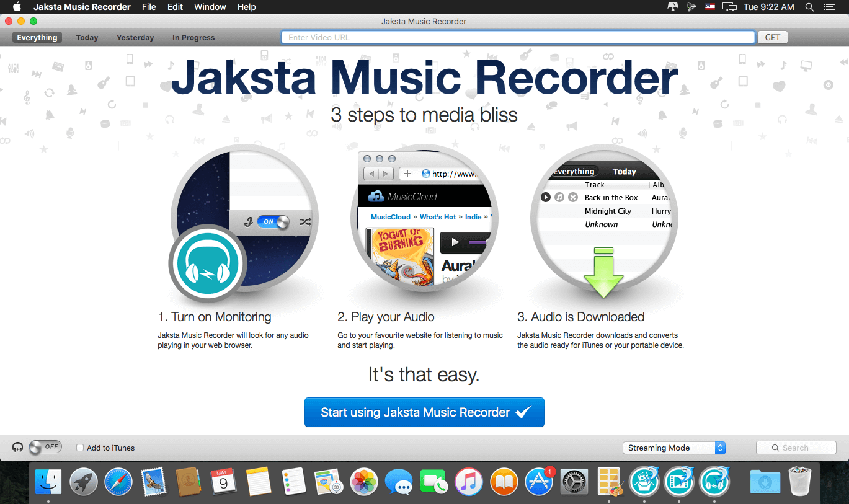The width and height of the screenshot is (849, 504).
Task: Toggle the monitoring OFF switch
Action: 45,447
